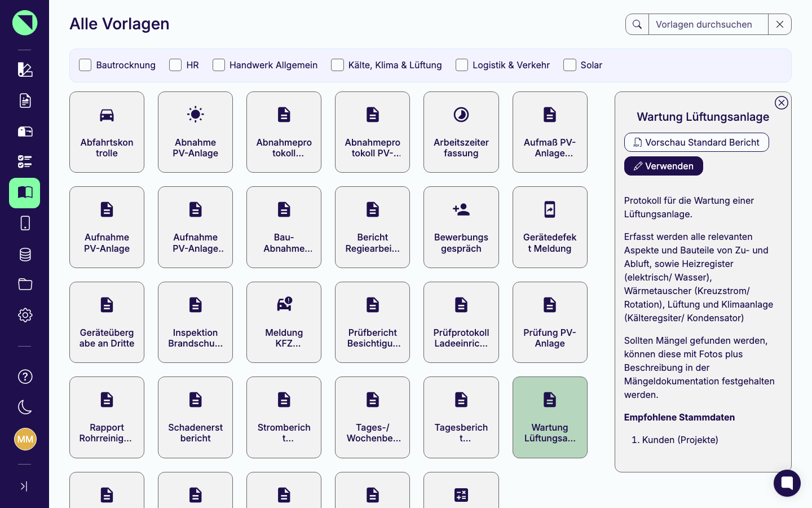Open the checklist icon in the sidebar
Viewport: 812px width, 508px height.
25,162
